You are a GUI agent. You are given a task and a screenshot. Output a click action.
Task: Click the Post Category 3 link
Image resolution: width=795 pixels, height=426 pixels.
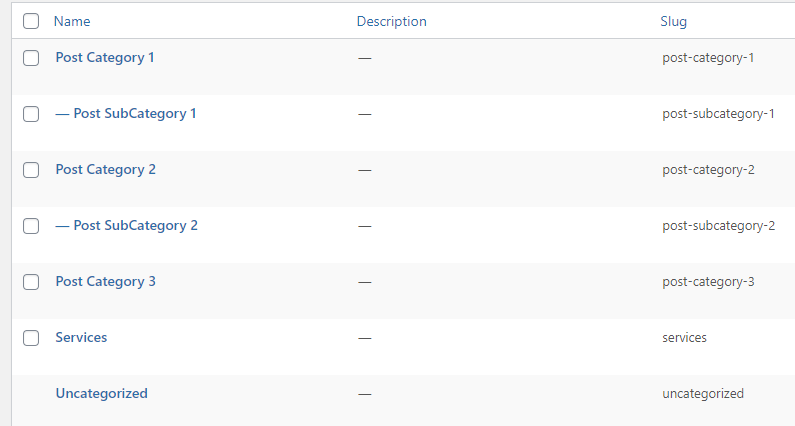[x=105, y=282]
